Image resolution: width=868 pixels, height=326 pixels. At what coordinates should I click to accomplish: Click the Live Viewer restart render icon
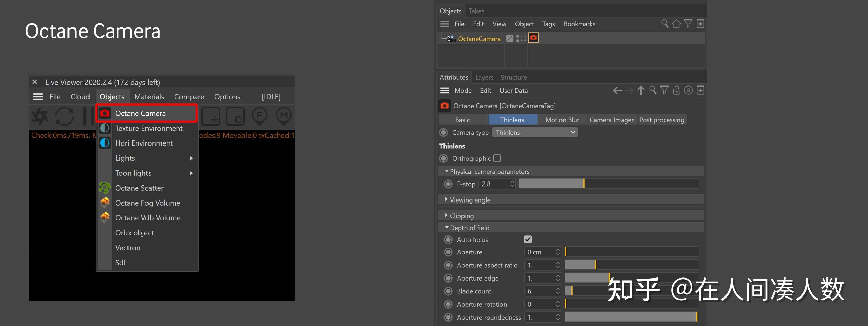pyautogui.click(x=64, y=116)
